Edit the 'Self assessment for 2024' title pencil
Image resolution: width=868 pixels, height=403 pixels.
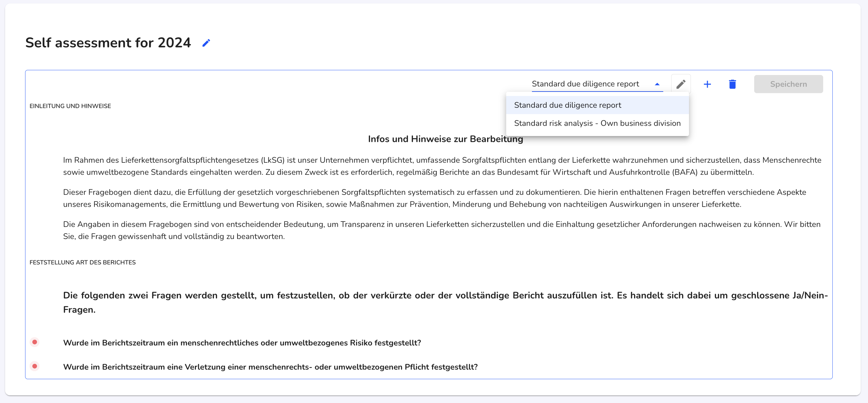click(206, 43)
